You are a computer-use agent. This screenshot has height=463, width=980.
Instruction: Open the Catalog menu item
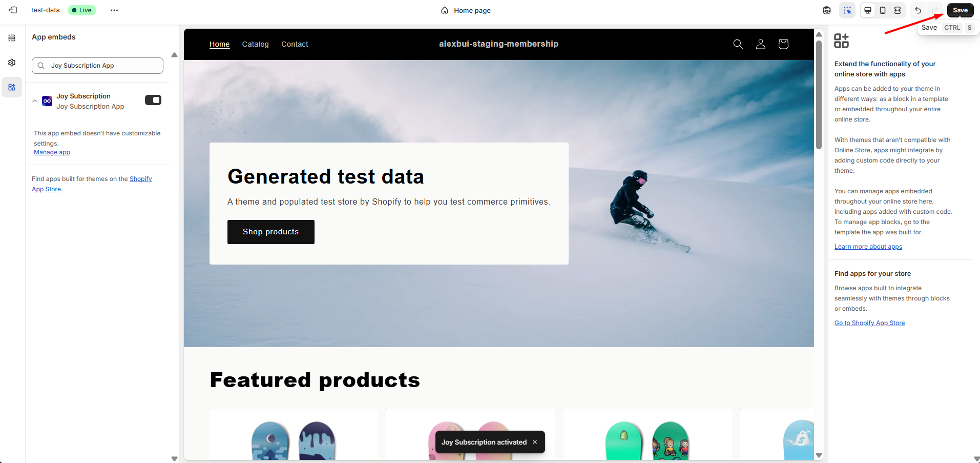255,44
